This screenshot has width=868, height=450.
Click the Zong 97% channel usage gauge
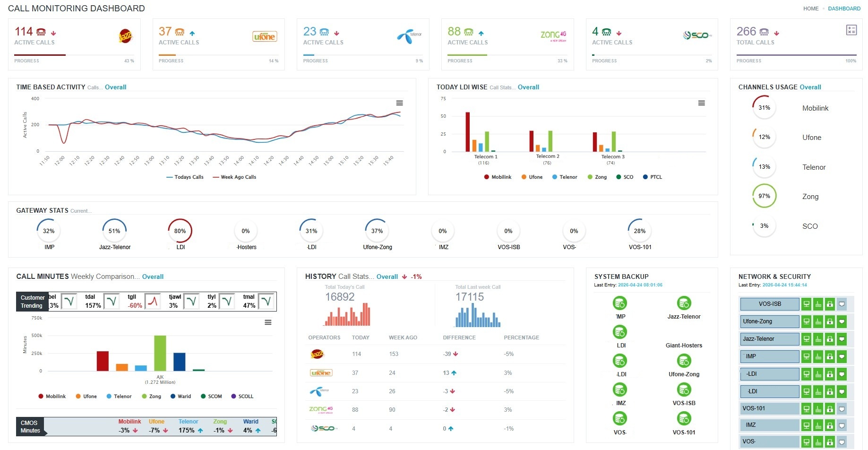pyautogui.click(x=764, y=196)
